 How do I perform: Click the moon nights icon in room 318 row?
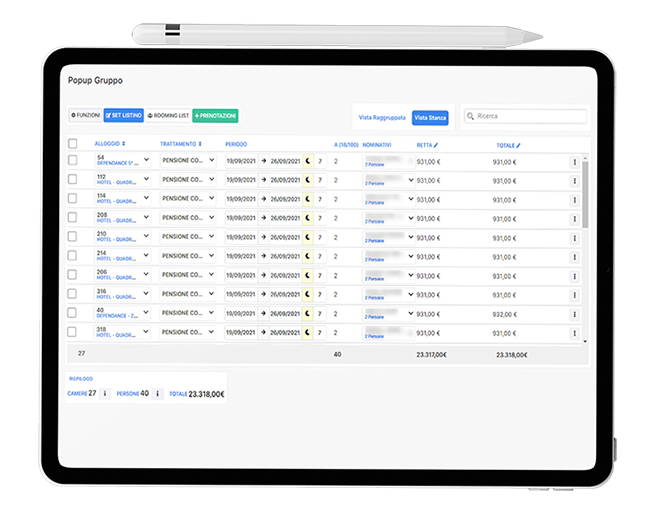pyautogui.click(x=308, y=332)
